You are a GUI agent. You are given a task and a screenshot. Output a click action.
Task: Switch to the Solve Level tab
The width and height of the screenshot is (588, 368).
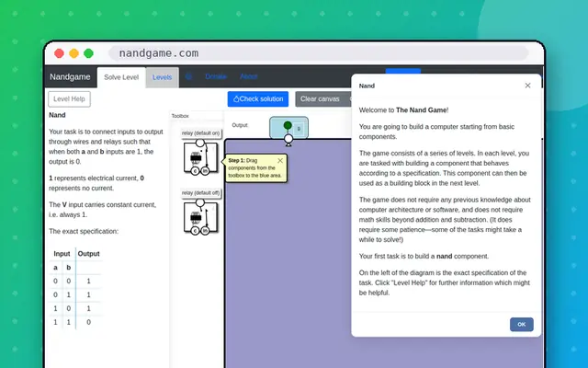point(121,77)
